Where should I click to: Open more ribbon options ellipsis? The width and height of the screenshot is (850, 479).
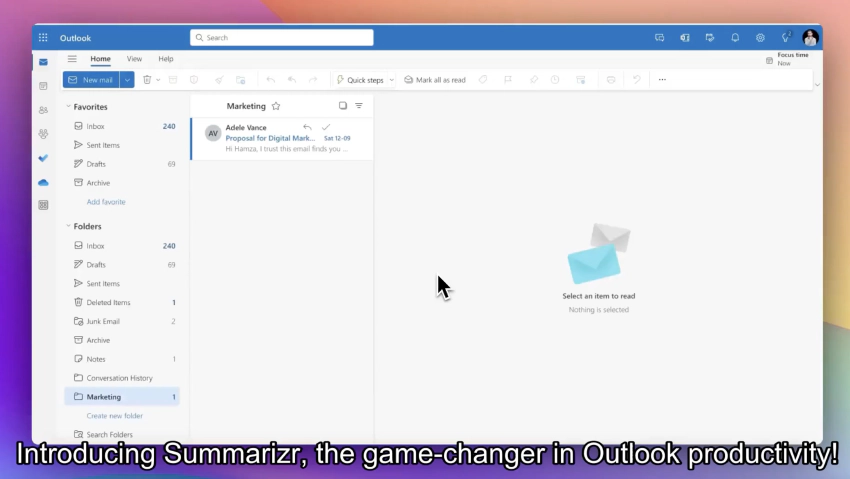pos(662,80)
